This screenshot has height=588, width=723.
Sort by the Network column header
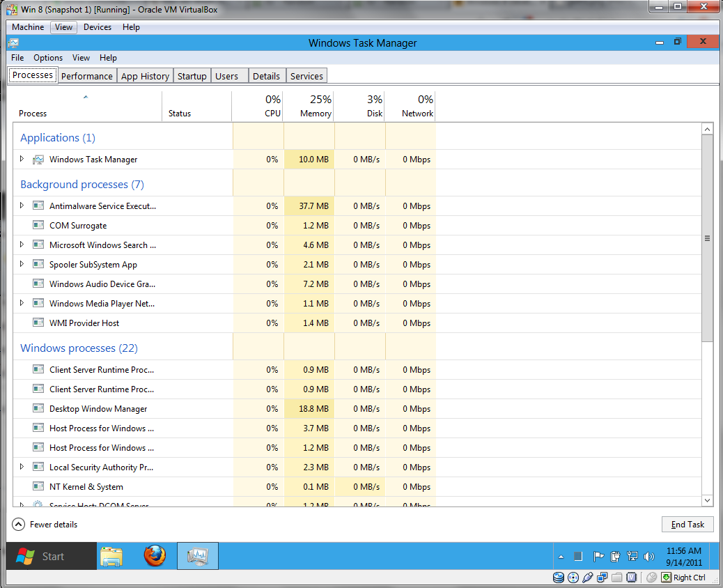pos(410,107)
